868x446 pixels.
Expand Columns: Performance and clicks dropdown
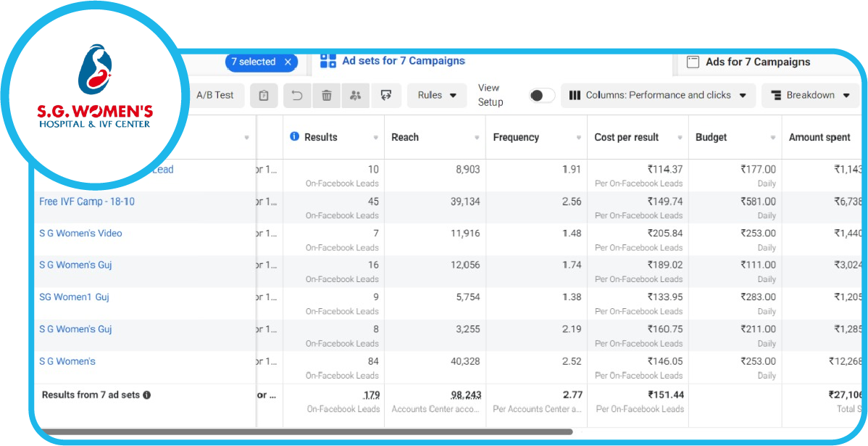coord(658,95)
